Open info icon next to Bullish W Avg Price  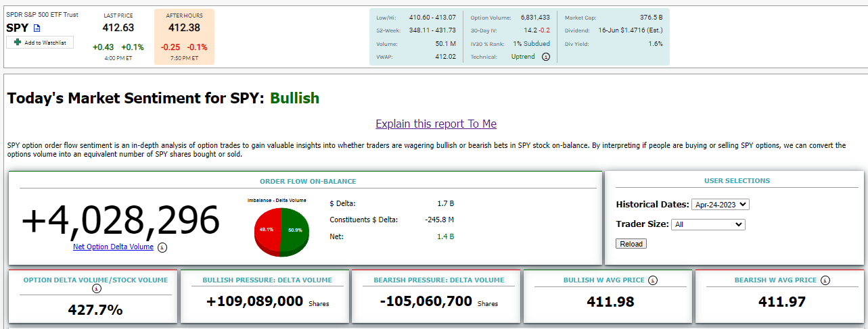click(652, 280)
